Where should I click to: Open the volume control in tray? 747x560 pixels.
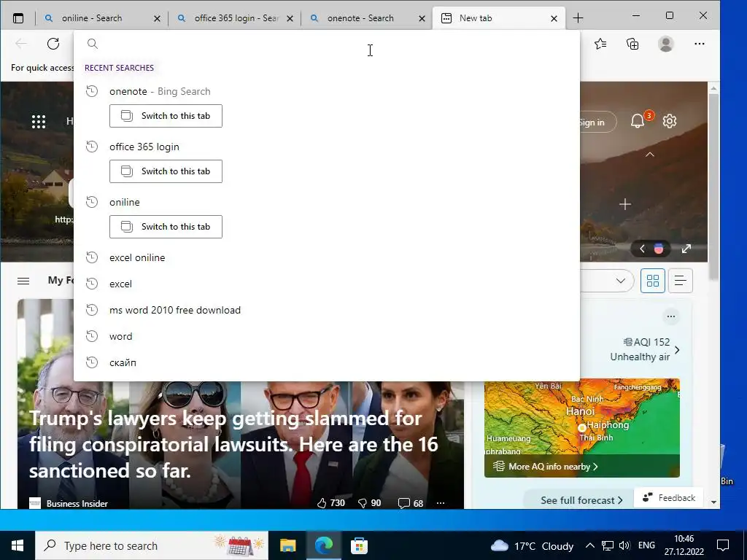[x=624, y=545]
